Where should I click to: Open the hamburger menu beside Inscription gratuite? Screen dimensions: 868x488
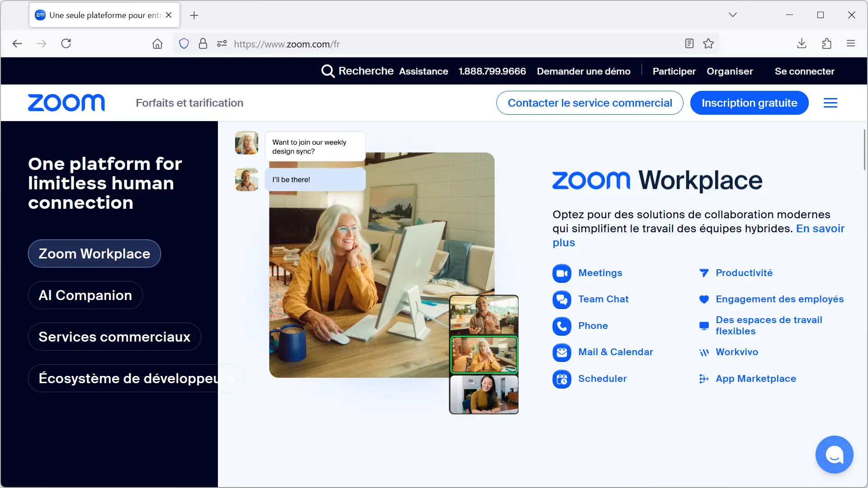click(x=830, y=103)
